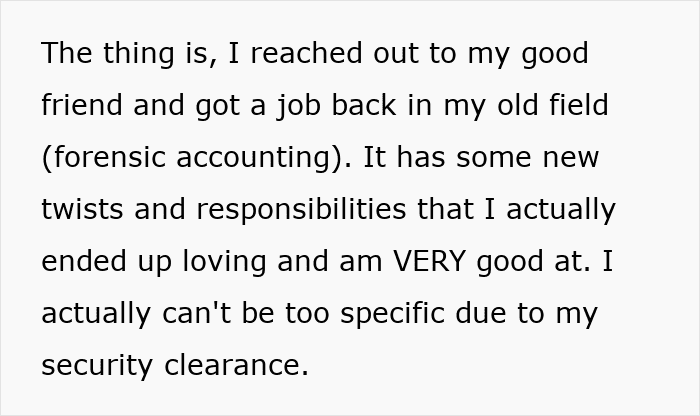
Task: Click the word "clearance" in the last line
Action: 236,365
